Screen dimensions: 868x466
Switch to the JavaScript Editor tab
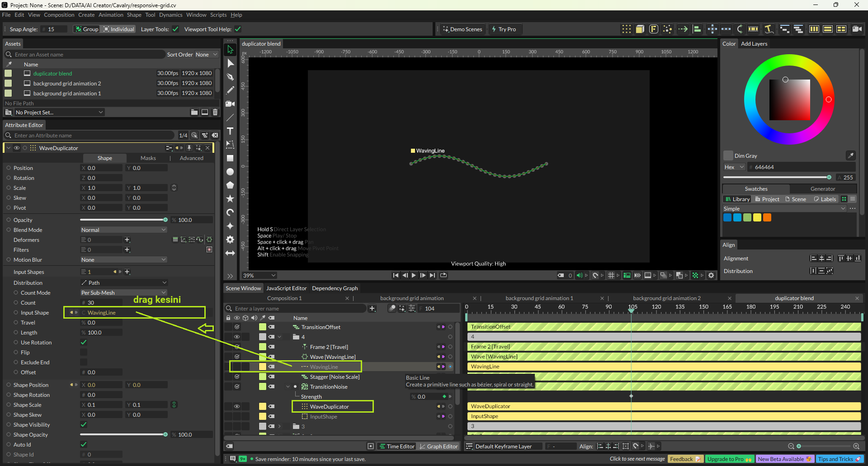click(x=286, y=288)
